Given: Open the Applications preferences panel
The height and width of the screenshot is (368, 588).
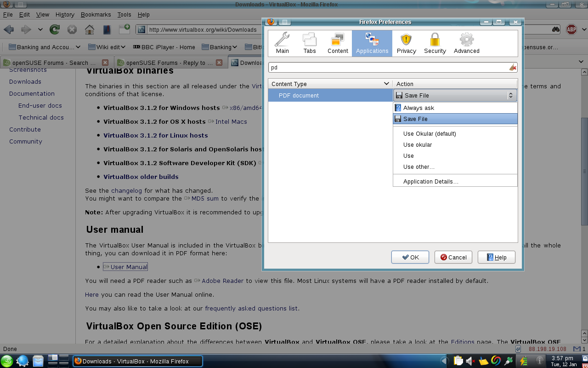Looking at the screenshot, I should click(x=372, y=43).
